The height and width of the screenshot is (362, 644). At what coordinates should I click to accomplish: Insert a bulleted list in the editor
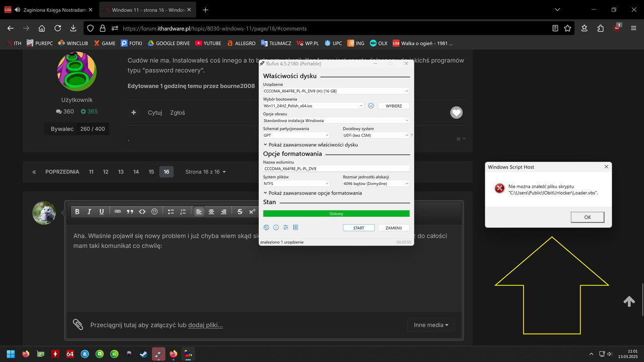(171, 212)
